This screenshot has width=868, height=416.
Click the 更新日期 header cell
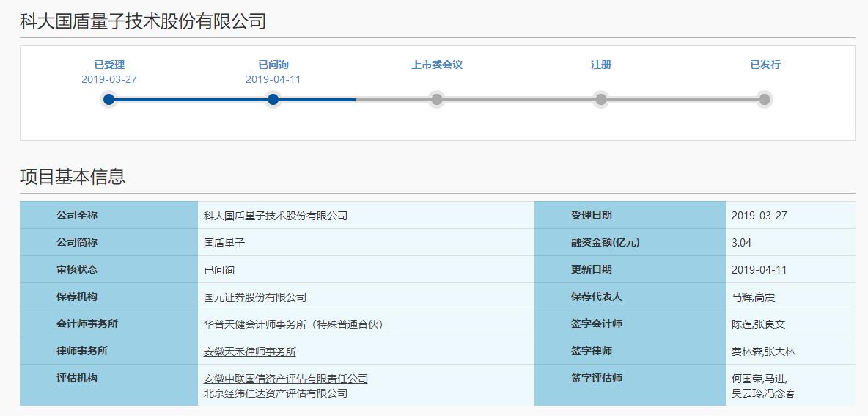(630, 269)
